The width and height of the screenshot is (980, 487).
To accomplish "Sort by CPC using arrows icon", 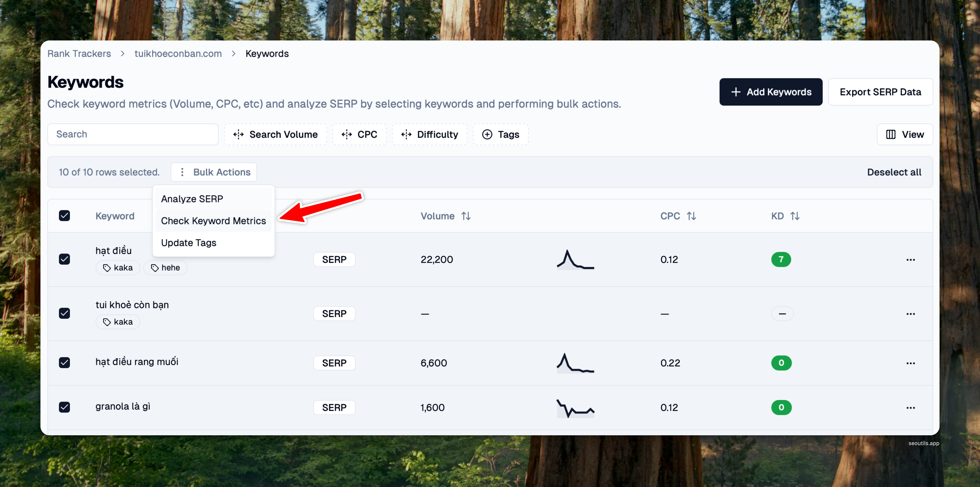I will pyautogui.click(x=691, y=216).
